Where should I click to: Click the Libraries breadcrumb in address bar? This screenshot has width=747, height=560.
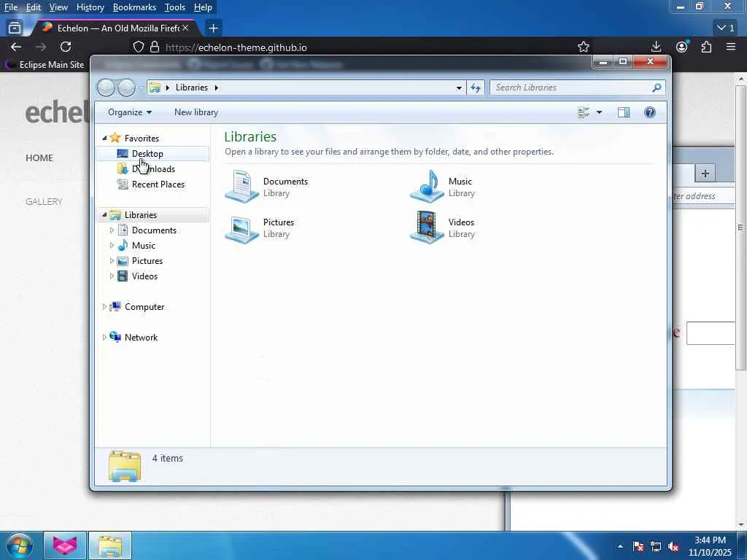click(192, 87)
